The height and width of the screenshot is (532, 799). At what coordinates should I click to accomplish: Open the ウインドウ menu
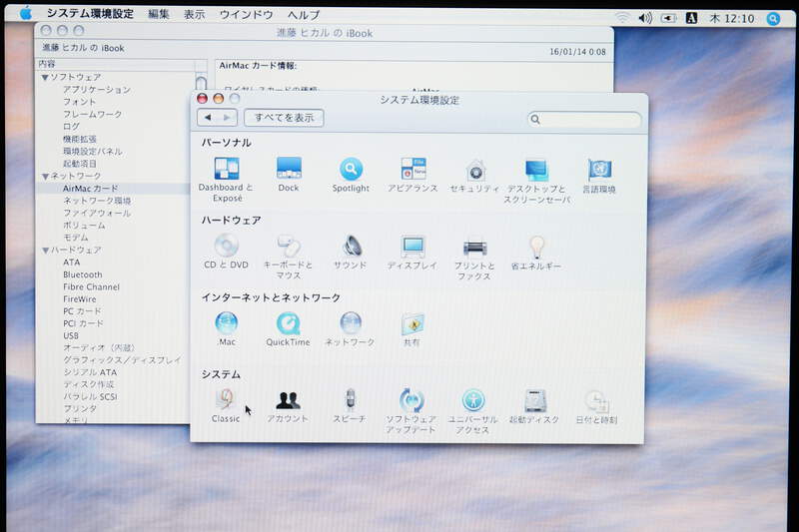(246, 15)
